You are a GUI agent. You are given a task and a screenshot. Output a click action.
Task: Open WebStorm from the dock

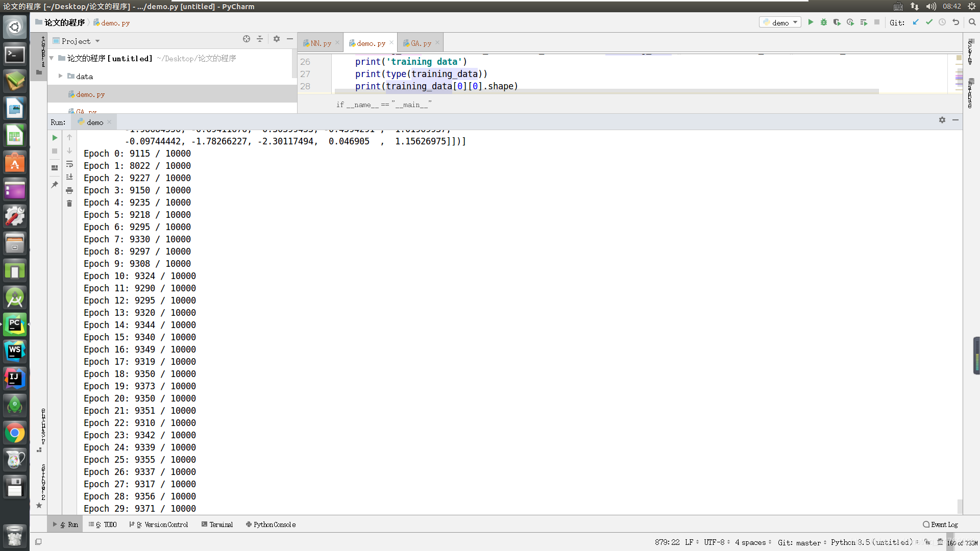point(15,352)
